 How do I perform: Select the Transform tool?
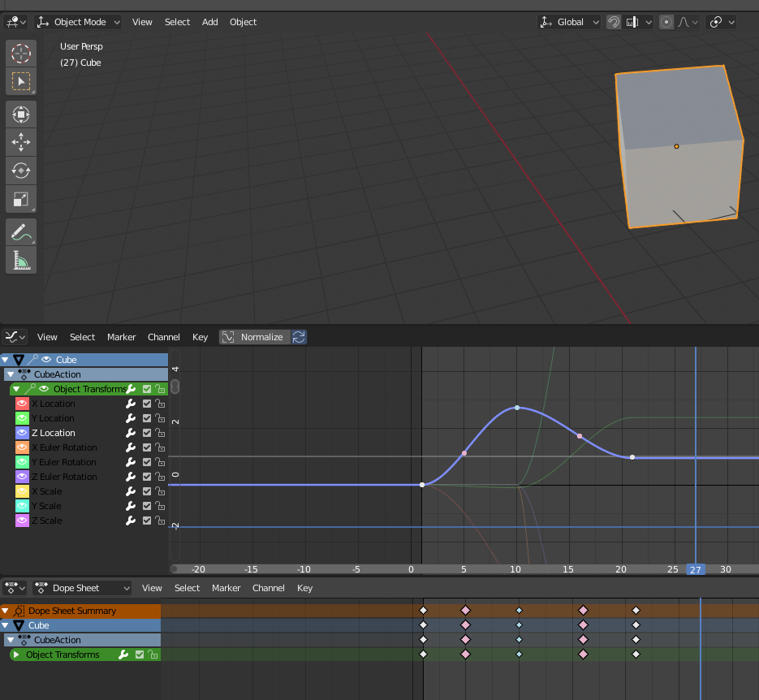pyautogui.click(x=21, y=115)
